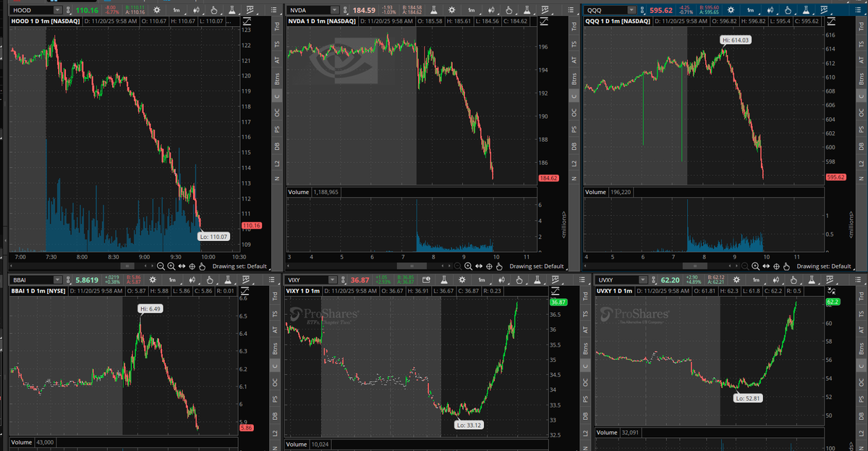The width and height of the screenshot is (868, 451).
Task: Zoom in on the NVDA chart
Action: [x=468, y=266]
